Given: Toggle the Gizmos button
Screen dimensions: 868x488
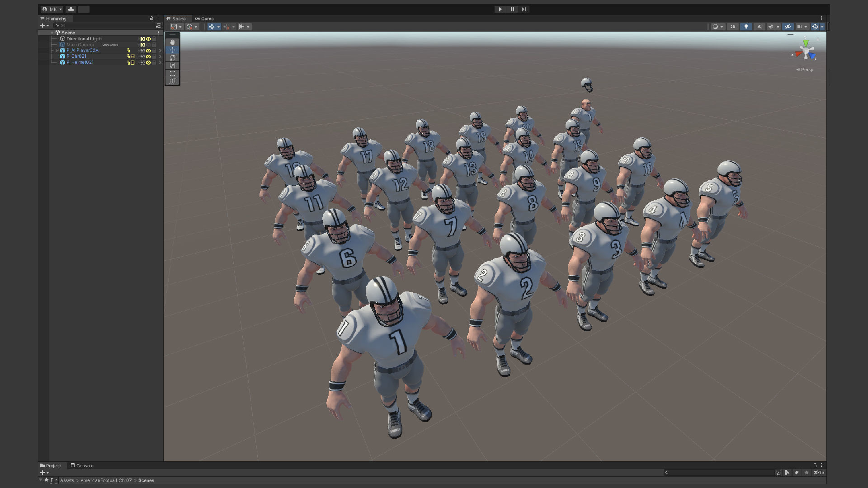Looking at the screenshot, I should coord(815,27).
